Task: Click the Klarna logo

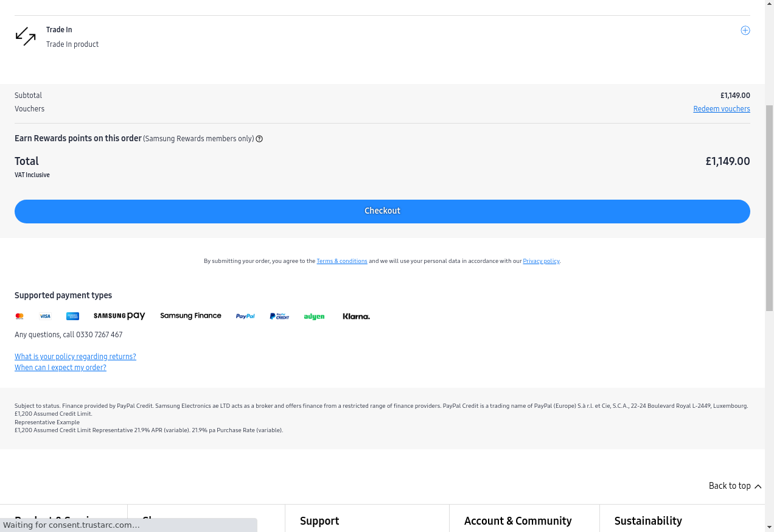Action: click(356, 317)
